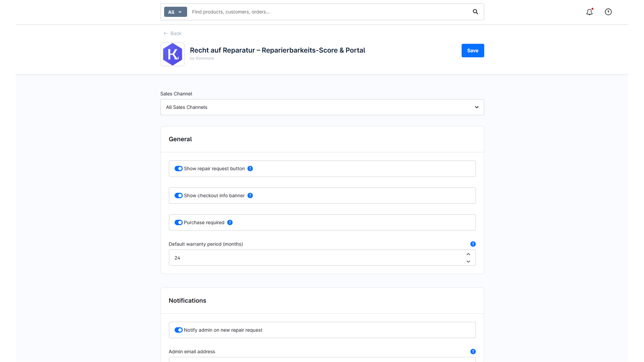Open the All search filter dropdown
The image size is (644, 362).
pos(175,12)
